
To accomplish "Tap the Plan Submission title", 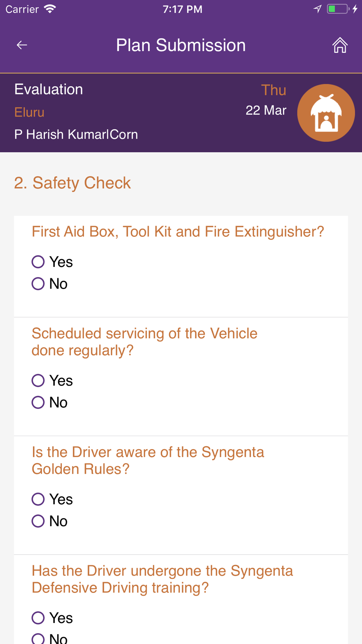I will pos(181,45).
